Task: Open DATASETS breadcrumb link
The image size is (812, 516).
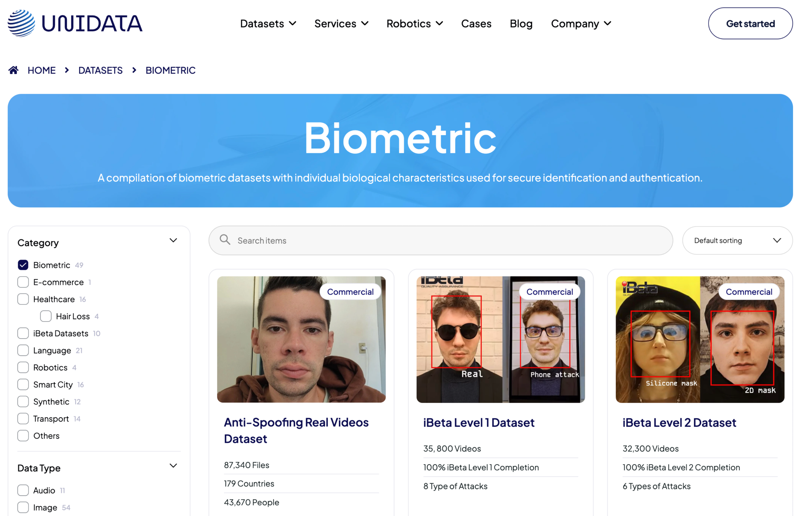Action: (101, 70)
